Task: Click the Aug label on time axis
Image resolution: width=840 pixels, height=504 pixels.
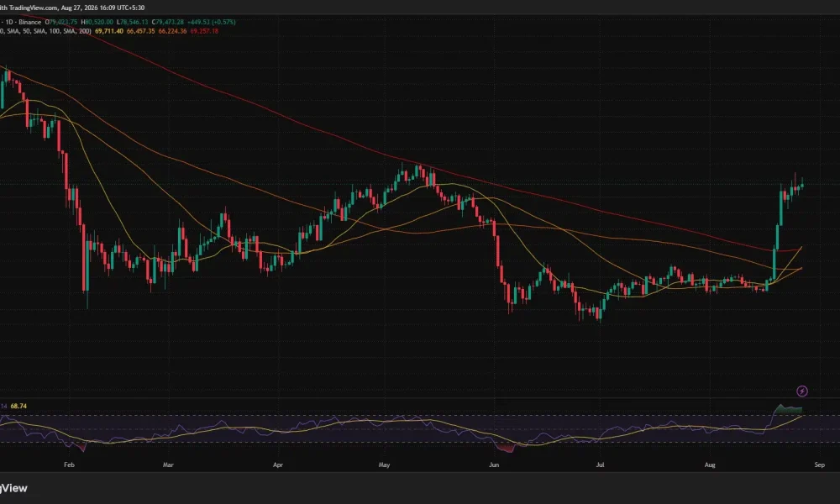Action: tap(710, 465)
